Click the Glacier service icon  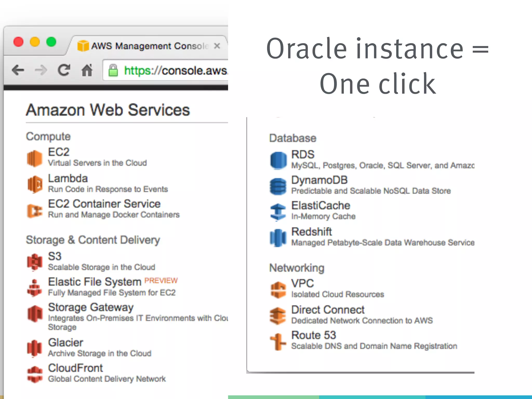point(34,348)
